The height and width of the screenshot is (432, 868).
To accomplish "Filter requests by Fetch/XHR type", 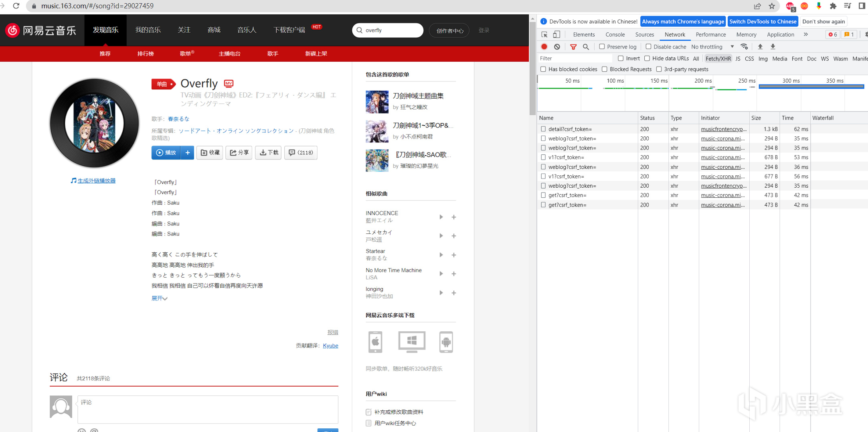I will tap(718, 59).
